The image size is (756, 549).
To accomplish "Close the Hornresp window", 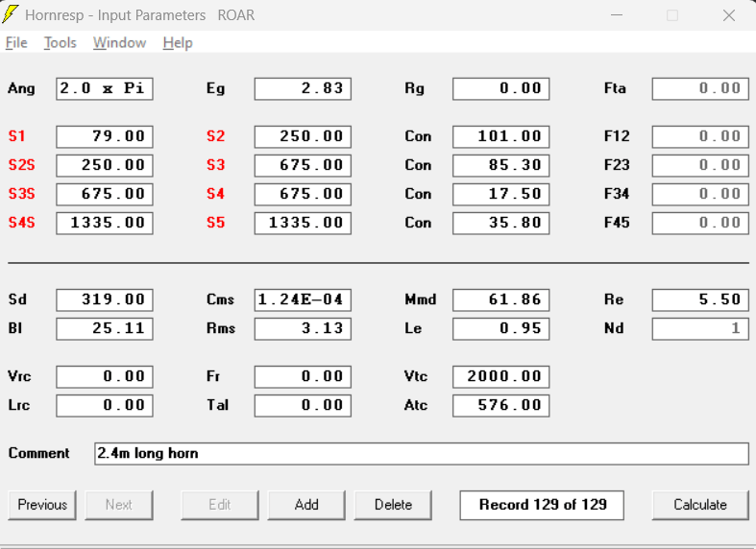I will 729,15.
